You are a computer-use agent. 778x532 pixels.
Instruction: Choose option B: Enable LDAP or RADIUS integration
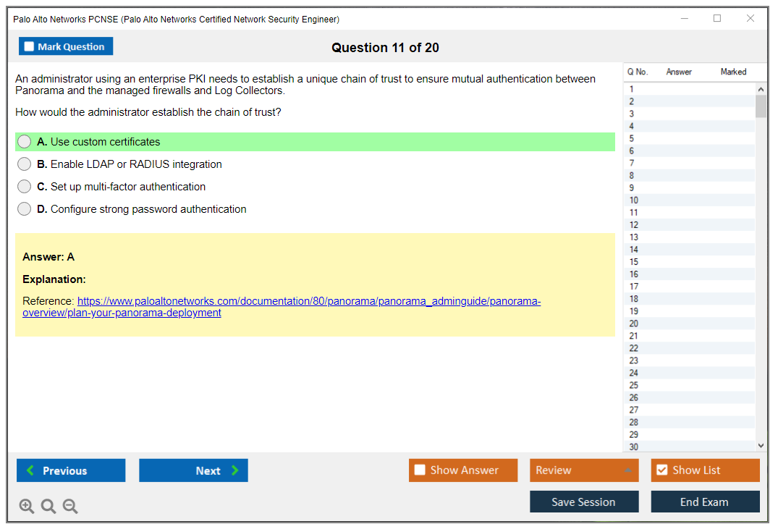tap(25, 164)
